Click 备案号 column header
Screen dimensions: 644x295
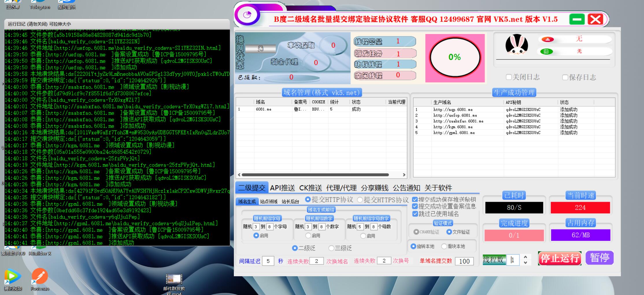click(301, 102)
